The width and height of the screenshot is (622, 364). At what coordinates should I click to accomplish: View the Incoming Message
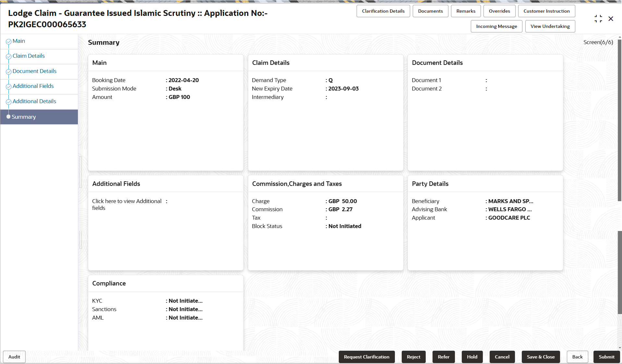click(496, 26)
